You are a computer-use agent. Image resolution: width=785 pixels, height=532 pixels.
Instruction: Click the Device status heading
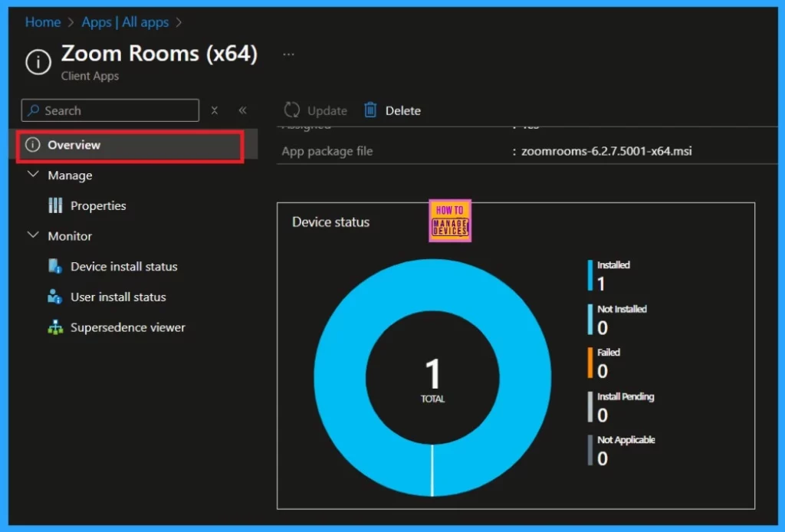tap(331, 222)
